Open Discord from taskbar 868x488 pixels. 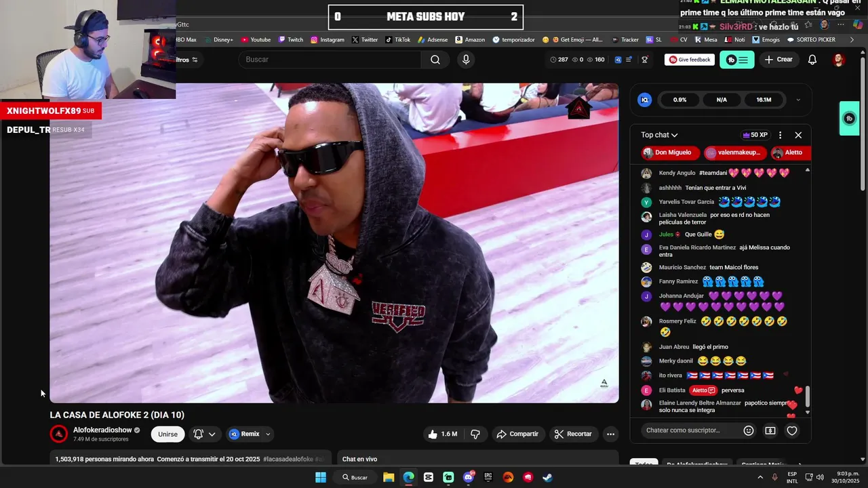coord(468,477)
